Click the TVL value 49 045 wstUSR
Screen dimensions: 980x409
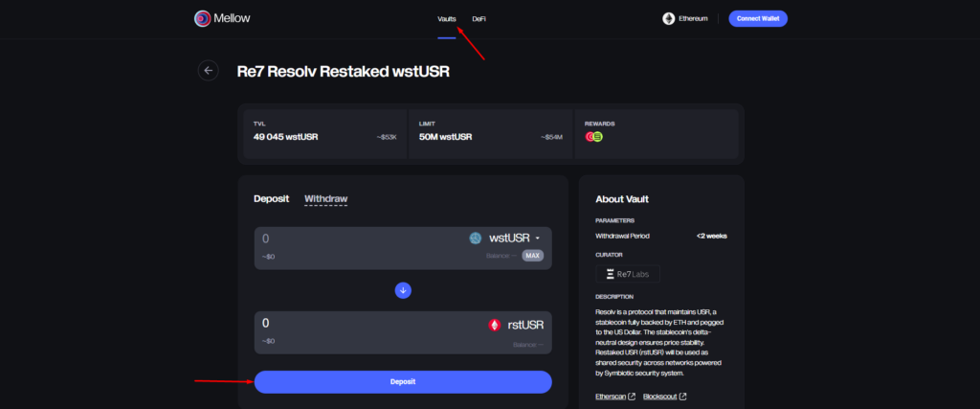[285, 137]
